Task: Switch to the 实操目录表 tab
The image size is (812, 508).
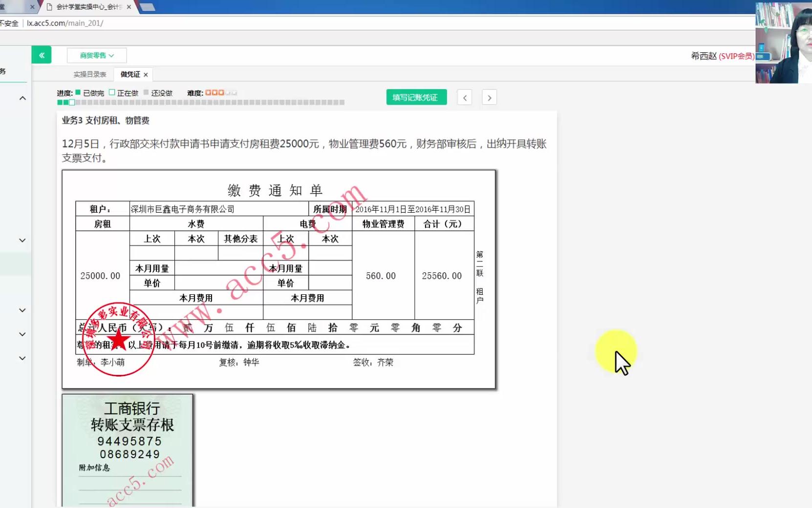Action: point(89,74)
